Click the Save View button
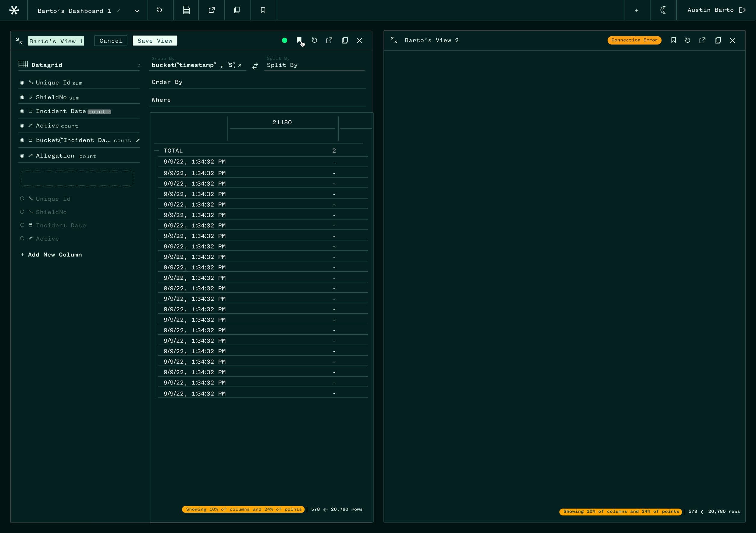The width and height of the screenshot is (756, 533). 155,41
